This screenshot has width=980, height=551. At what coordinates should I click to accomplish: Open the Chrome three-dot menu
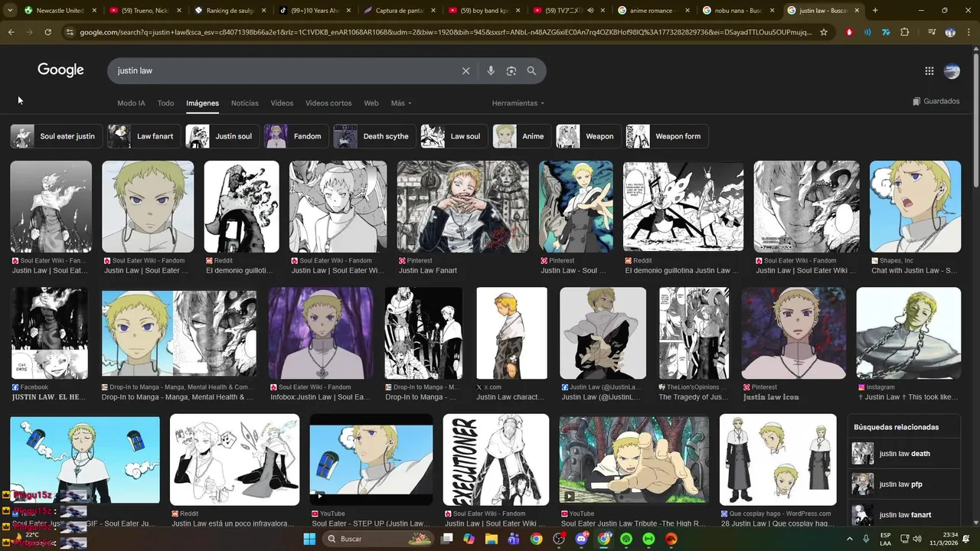pos(968,32)
